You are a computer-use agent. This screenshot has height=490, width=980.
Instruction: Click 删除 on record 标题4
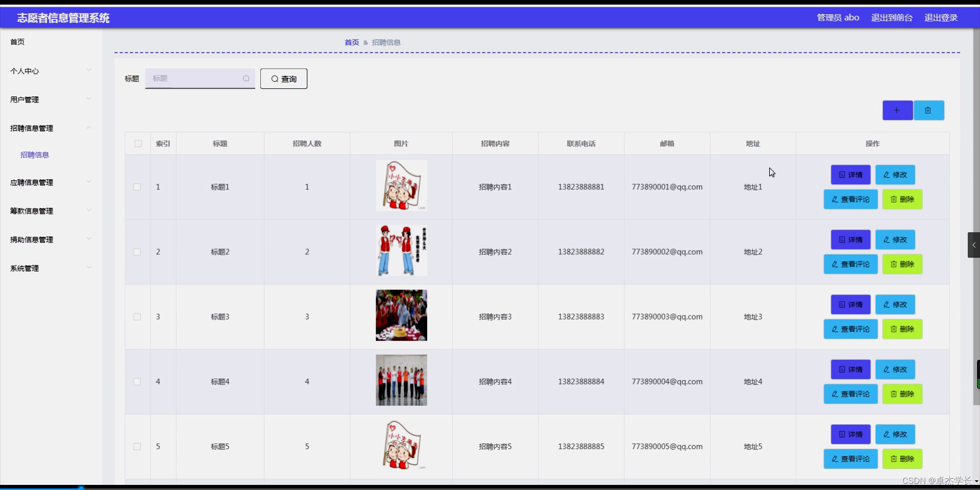(x=902, y=394)
